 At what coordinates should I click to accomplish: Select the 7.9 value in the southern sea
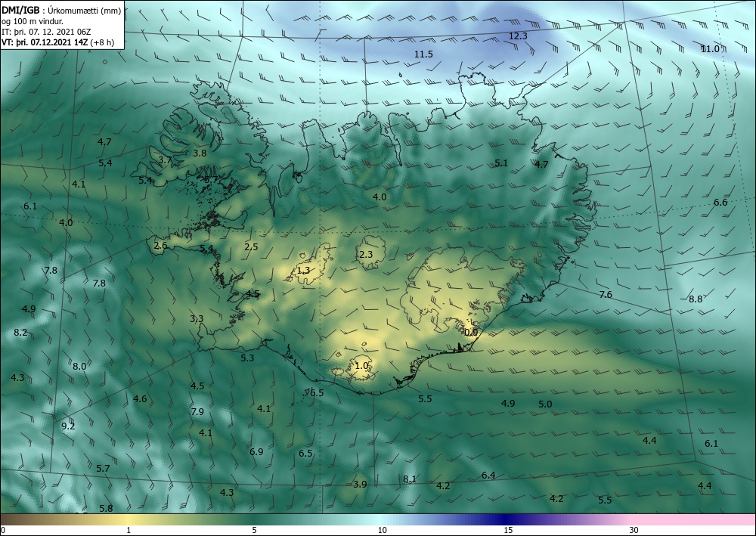(197, 412)
